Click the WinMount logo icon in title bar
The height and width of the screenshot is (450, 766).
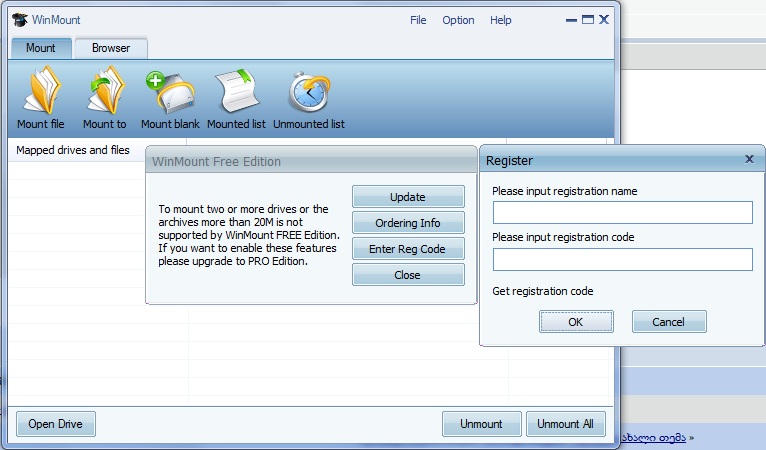point(20,20)
